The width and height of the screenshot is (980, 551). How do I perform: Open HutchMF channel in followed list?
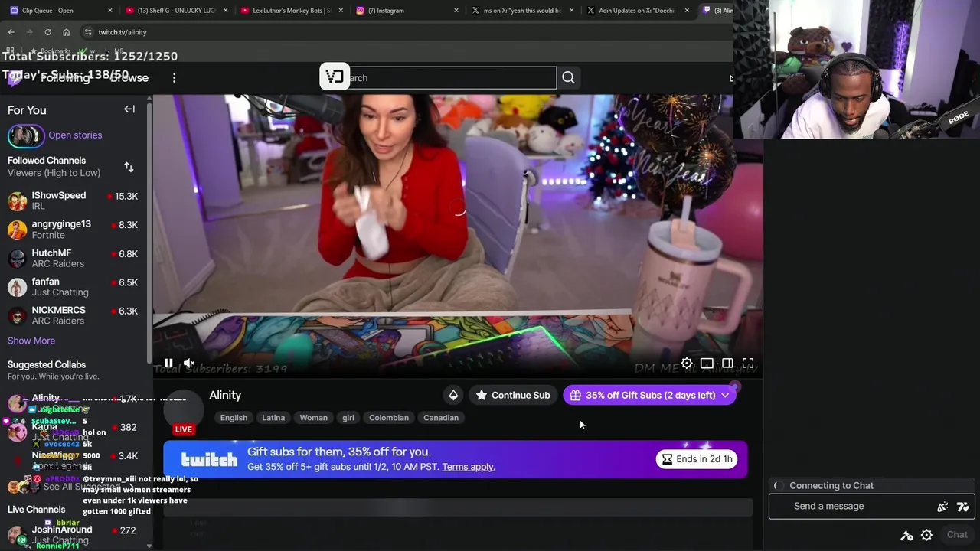73,258
